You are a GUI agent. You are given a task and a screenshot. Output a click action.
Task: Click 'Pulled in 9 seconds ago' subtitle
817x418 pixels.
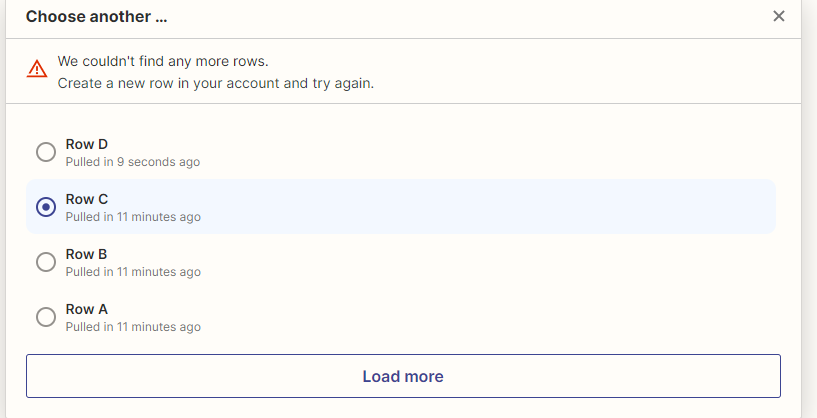click(x=132, y=162)
